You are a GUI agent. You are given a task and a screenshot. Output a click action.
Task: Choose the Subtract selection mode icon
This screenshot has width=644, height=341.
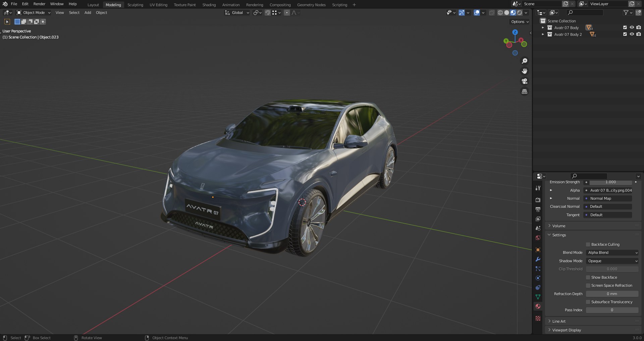pos(30,22)
